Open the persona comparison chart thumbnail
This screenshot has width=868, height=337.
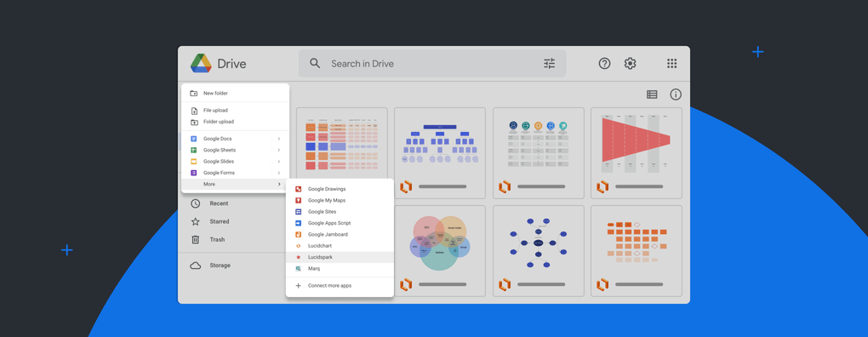[x=538, y=145]
